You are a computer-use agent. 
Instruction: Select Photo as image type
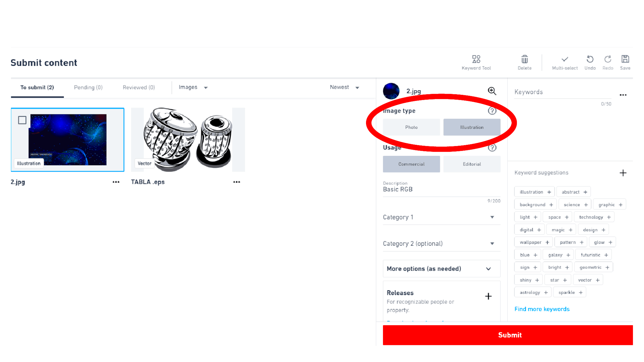point(411,127)
